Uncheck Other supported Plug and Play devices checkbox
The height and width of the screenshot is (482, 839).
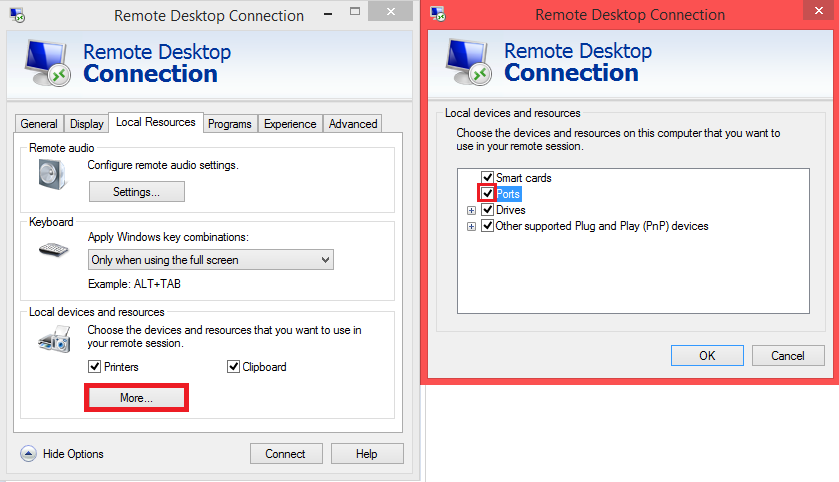point(487,225)
